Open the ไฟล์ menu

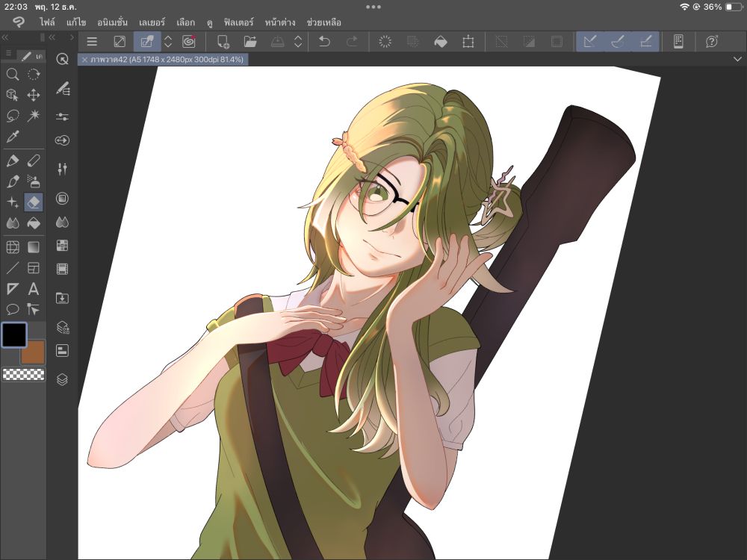(x=47, y=22)
